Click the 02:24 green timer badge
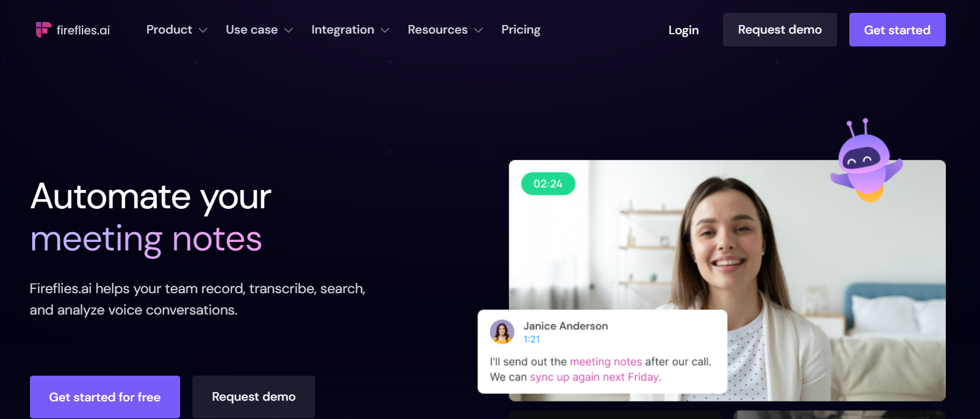 pyautogui.click(x=548, y=184)
